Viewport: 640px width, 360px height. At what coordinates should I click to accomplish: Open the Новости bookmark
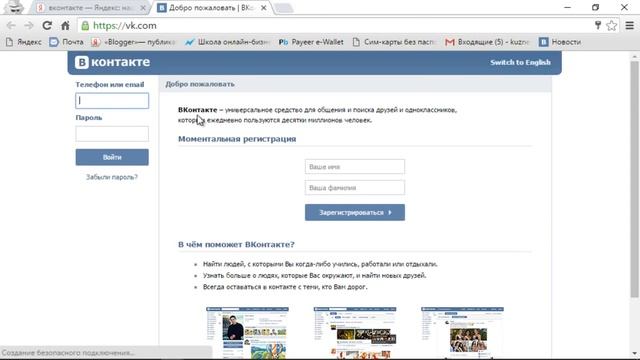560,42
